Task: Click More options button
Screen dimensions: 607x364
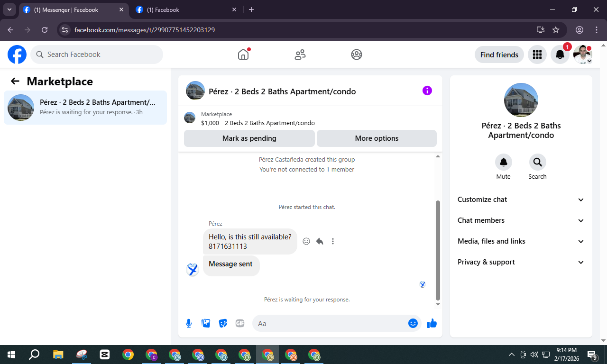Action: coord(377,138)
